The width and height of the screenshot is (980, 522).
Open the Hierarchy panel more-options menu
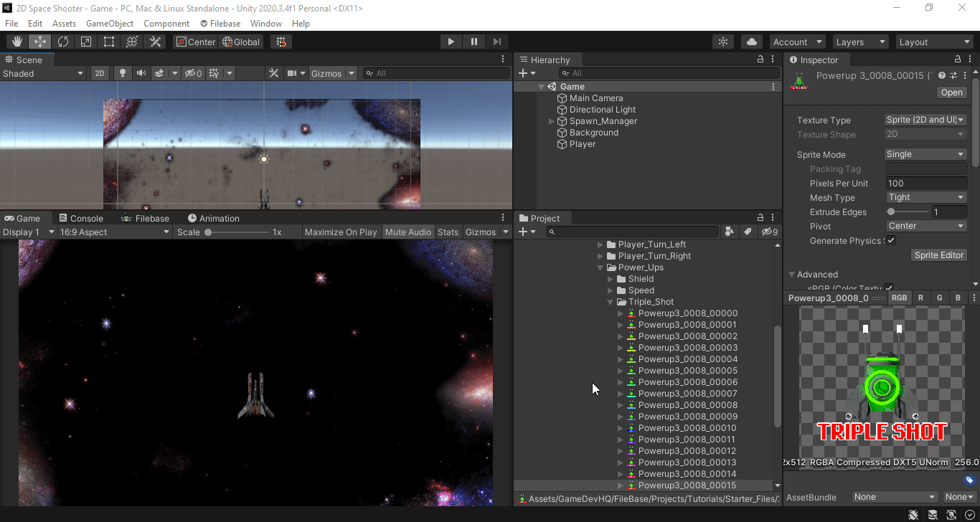tap(773, 60)
